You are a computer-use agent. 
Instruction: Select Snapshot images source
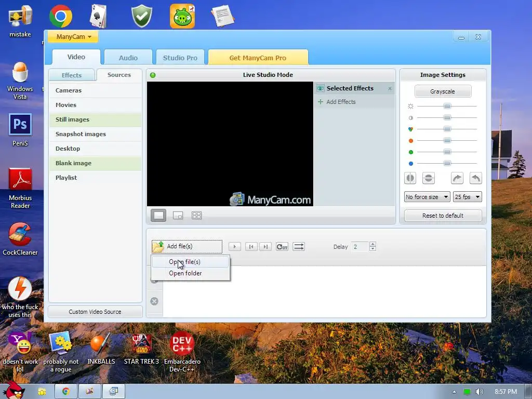[96, 134]
